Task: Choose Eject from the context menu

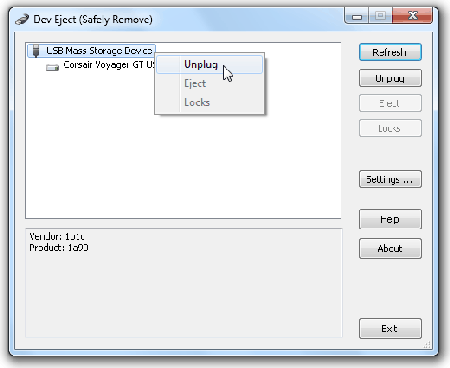Action: (210, 83)
